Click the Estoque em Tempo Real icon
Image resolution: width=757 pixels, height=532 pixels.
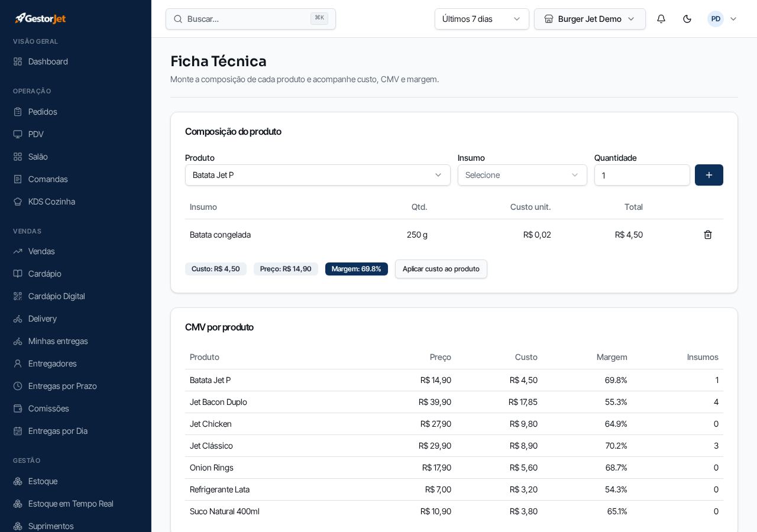(x=18, y=504)
